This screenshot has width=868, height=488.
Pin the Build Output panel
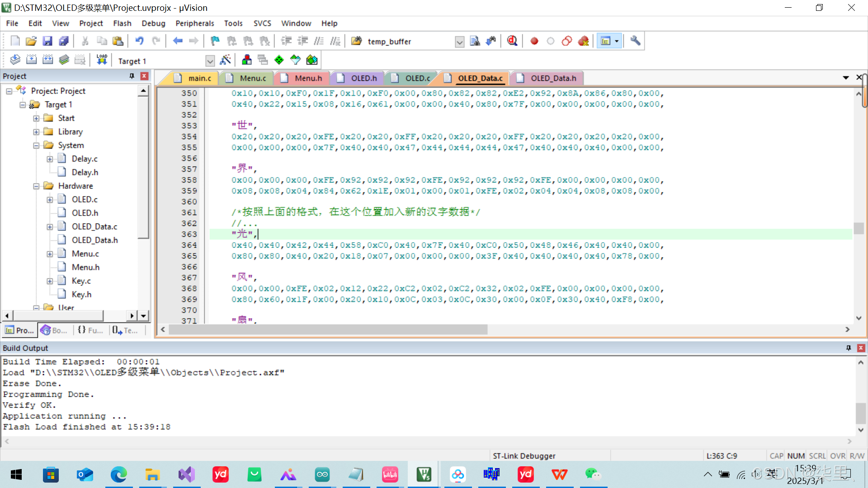[x=849, y=348]
